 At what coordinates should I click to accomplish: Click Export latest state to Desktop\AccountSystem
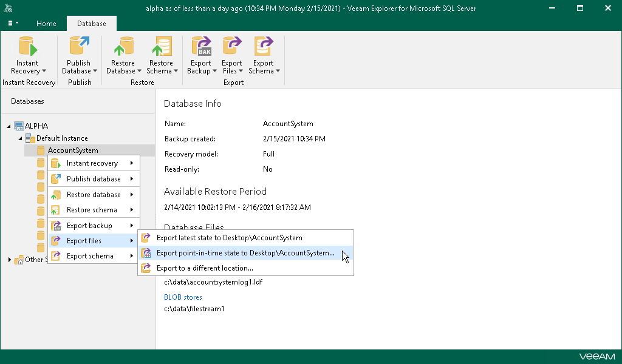245,238
